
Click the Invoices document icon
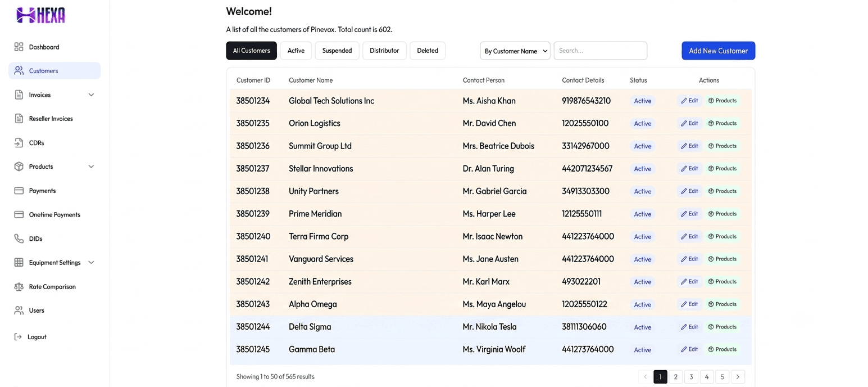tap(19, 94)
